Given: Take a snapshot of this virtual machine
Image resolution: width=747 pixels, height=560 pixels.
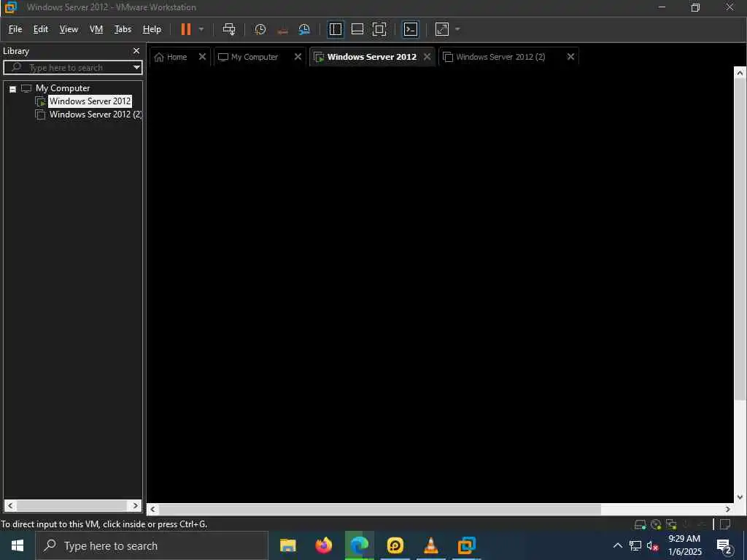Looking at the screenshot, I should [x=260, y=29].
